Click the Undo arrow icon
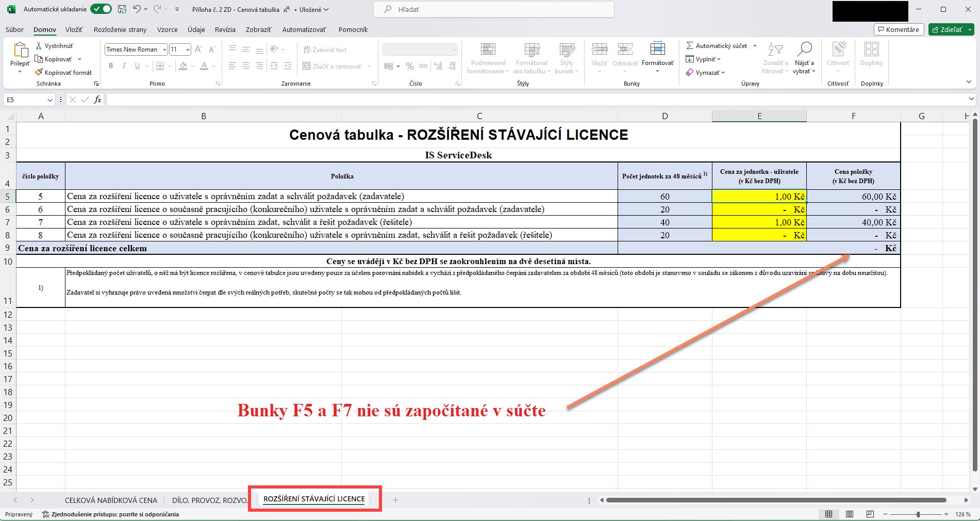This screenshot has width=980, height=521. tap(137, 9)
